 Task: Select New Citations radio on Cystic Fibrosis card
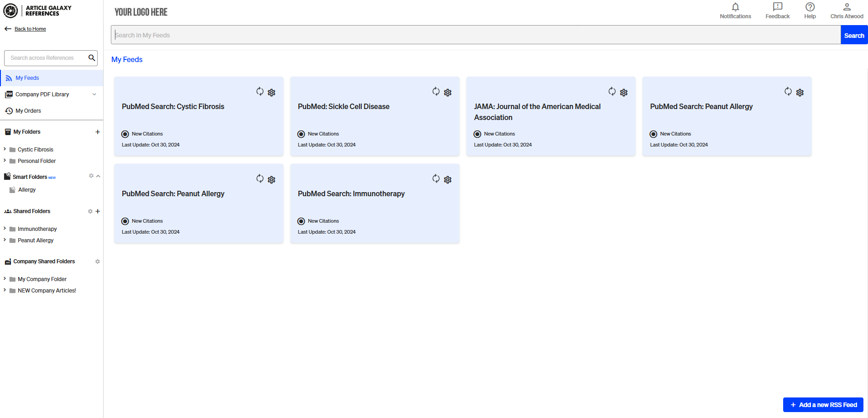pyautogui.click(x=125, y=134)
